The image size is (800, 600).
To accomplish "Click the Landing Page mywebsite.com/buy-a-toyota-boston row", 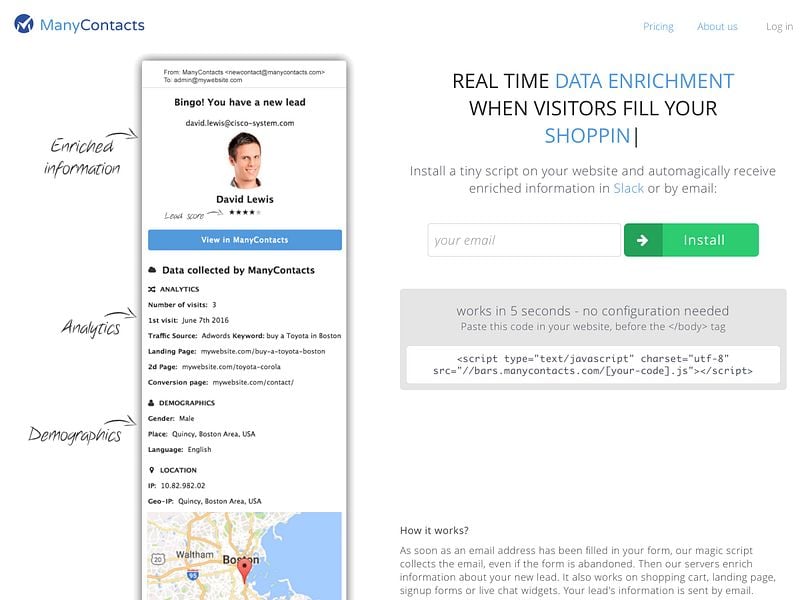I will tap(236, 352).
